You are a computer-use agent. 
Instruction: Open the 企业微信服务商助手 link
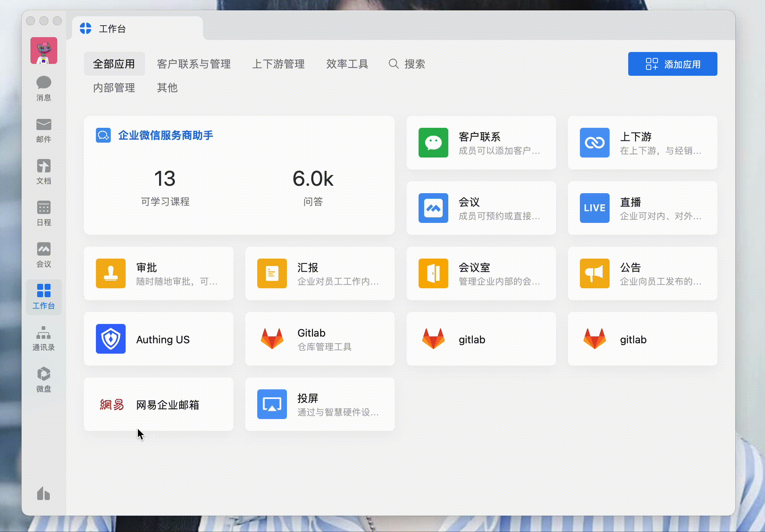165,135
